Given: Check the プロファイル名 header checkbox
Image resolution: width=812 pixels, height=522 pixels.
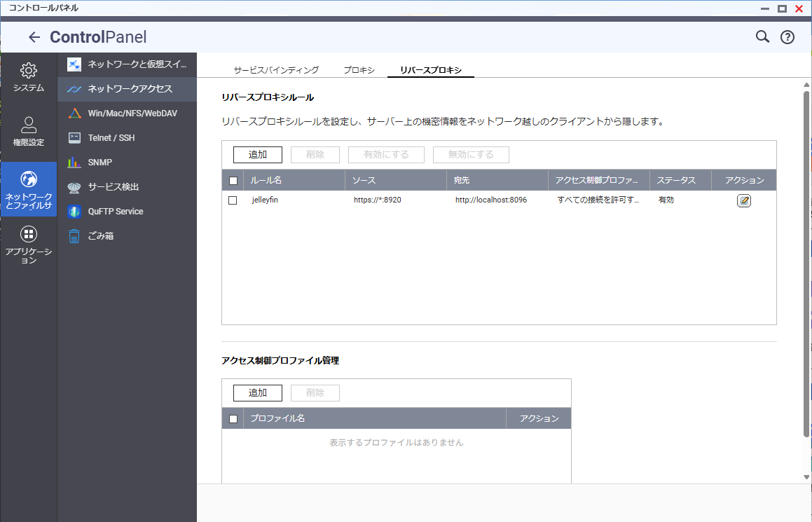Looking at the screenshot, I should click(233, 419).
